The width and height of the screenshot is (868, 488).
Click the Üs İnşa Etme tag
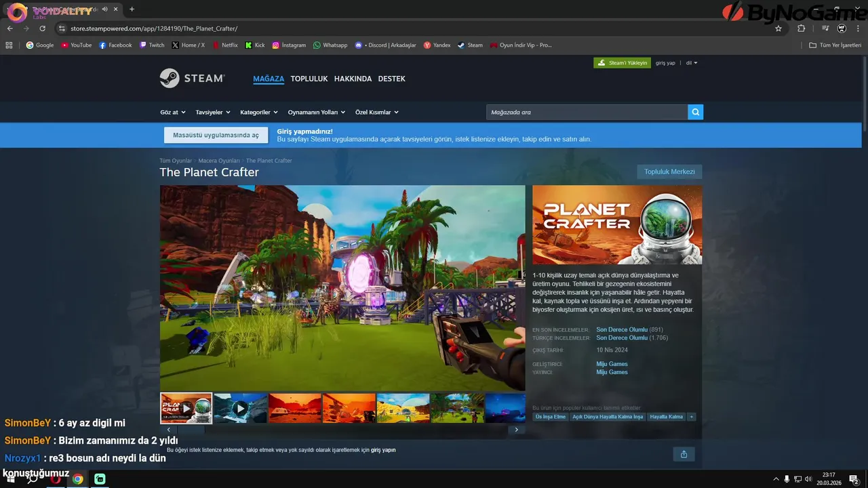551,417
